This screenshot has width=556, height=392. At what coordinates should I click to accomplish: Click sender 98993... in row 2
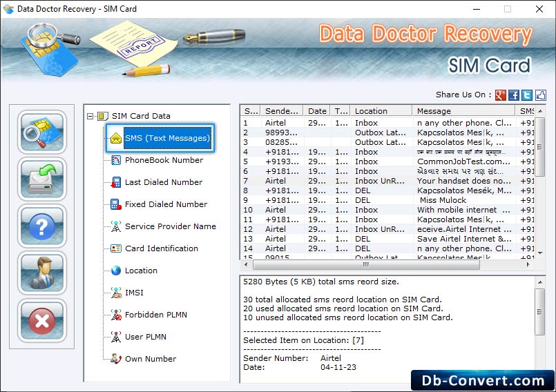[x=281, y=133]
